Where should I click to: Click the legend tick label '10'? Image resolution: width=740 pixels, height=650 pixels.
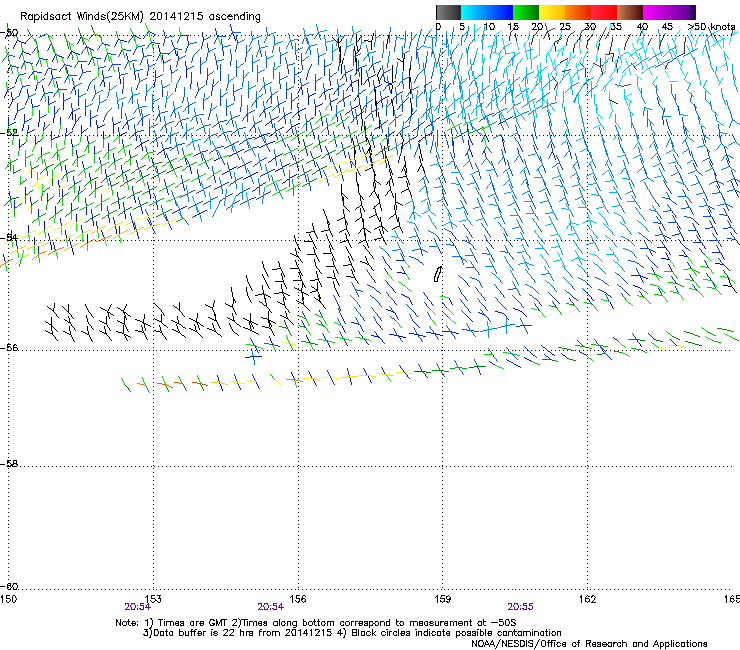pos(489,27)
